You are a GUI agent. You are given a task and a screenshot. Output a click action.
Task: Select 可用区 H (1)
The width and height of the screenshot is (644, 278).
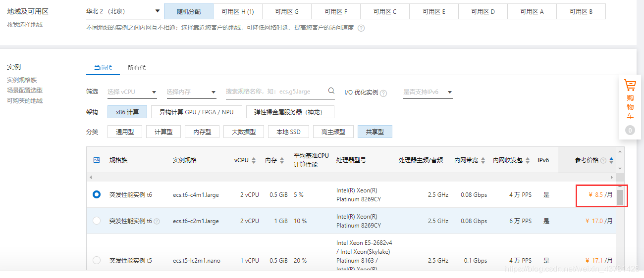(238, 11)
